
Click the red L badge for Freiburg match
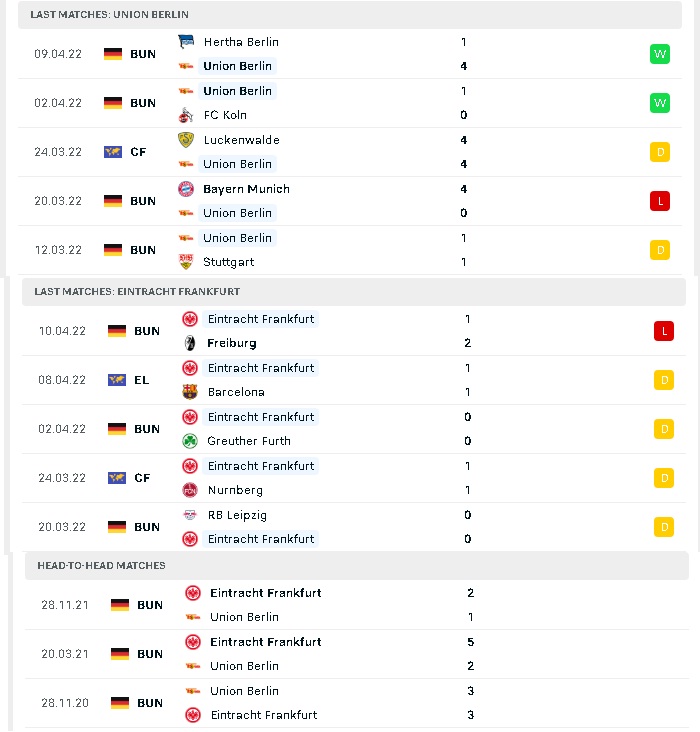[664, 331]
